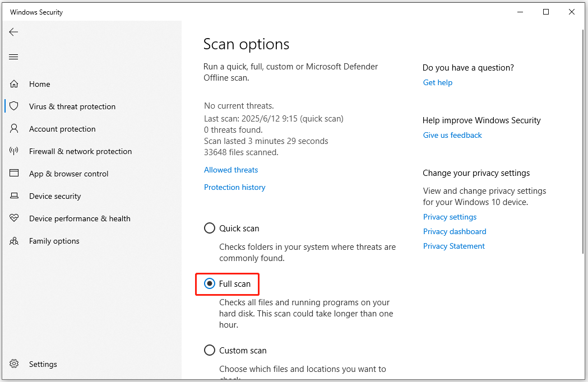
Task: Click the 'Scan options' heading
Action: point(247,44)
